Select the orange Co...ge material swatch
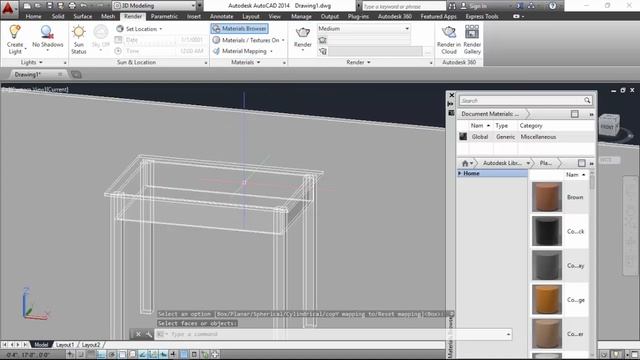The height and width of the screenshot is (360, 640). point(547,300)
